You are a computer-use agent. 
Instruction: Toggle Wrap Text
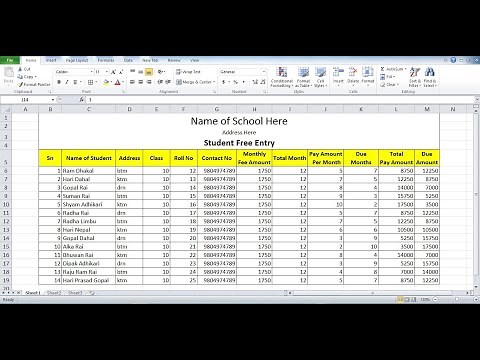click(188, 72)
